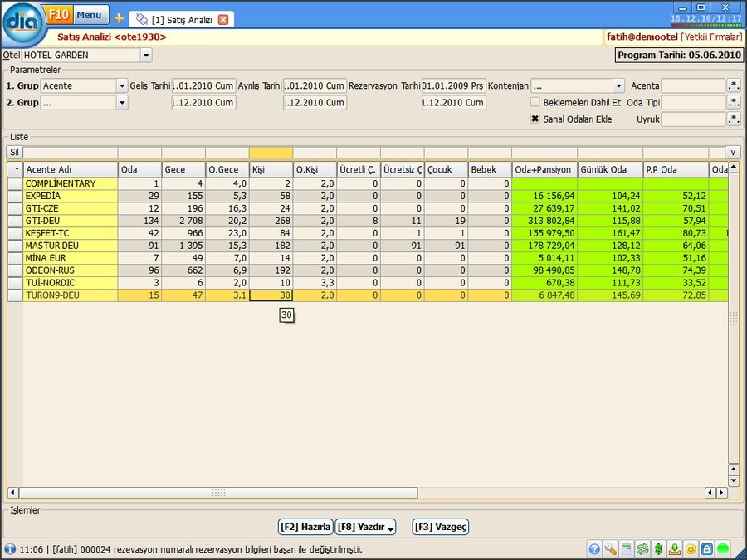747x560 pixels.
Task: Open the Acenta lookup button
Action: 734,85
